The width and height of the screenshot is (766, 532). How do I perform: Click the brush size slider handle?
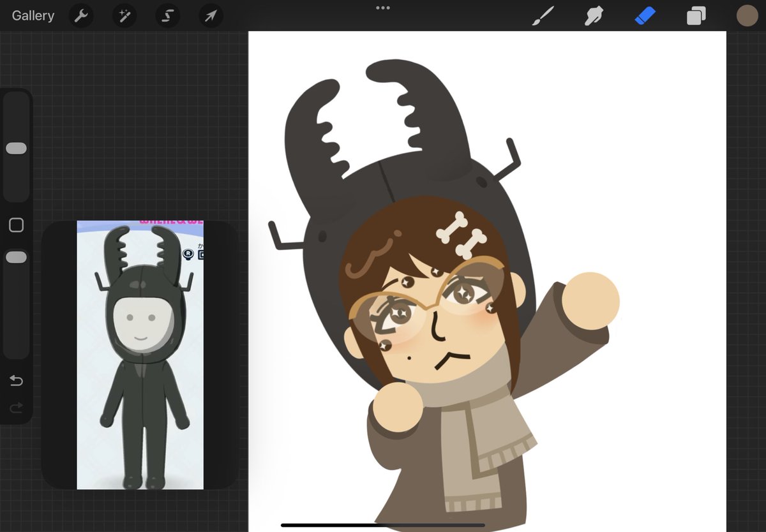click(x=16, y=149)
